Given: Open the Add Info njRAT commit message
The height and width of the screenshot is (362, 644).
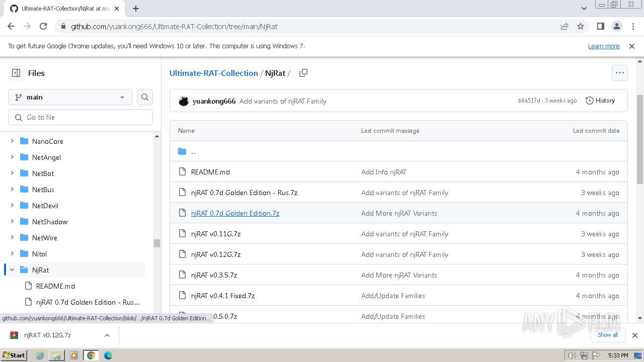Looking at the screenshot, I should 384,172.
